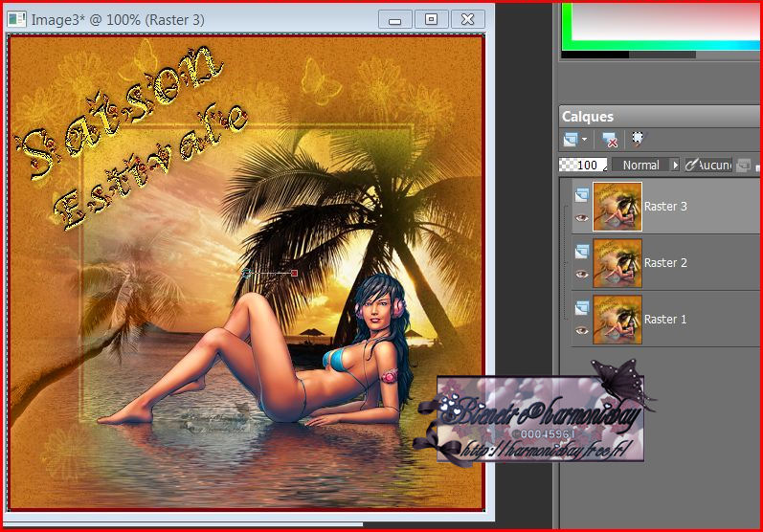Pick a color in the color picker area
763x532 pixels.
coord(666,22)
